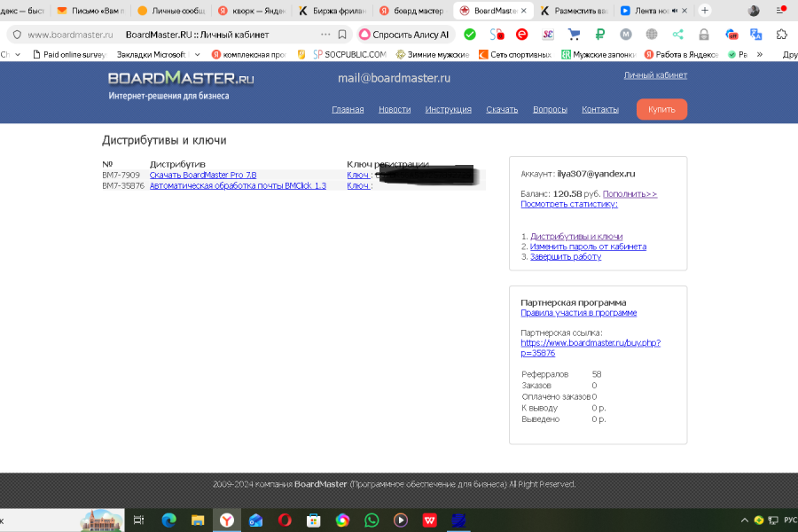Switch to the Письмо «Вам» tab
The image size is (798, 532).
tap(91, 10)
